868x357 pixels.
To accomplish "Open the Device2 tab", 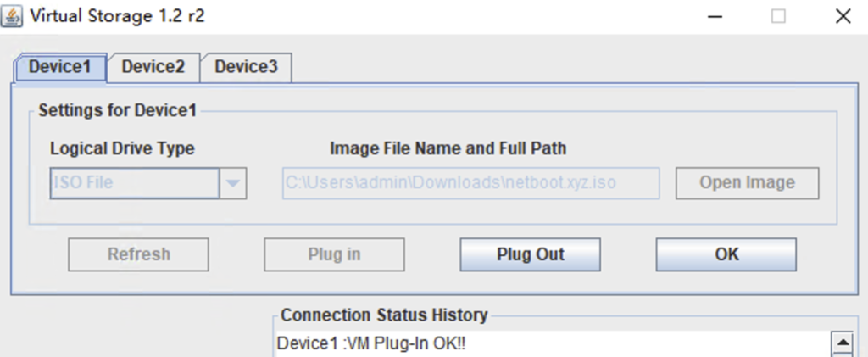I will 153,67.
